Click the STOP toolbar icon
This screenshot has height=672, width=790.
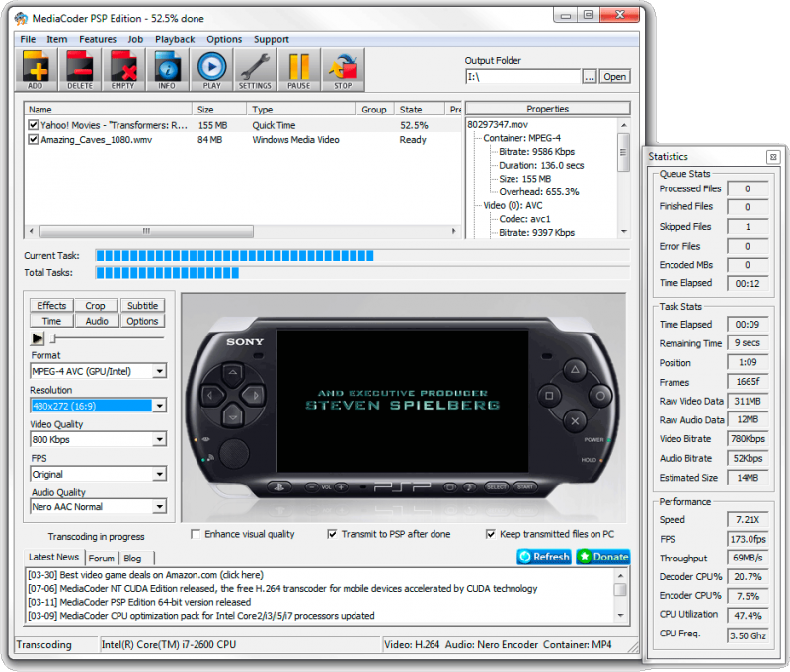[343, 70]
